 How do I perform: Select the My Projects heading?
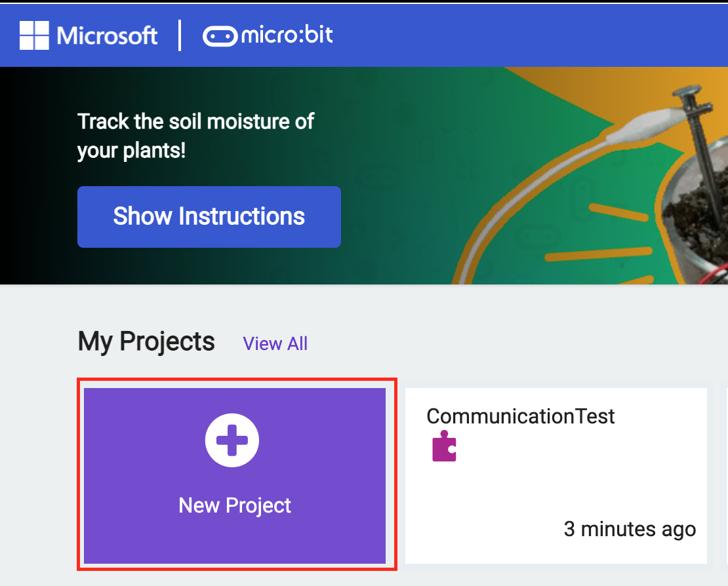(x=146, y=342)
